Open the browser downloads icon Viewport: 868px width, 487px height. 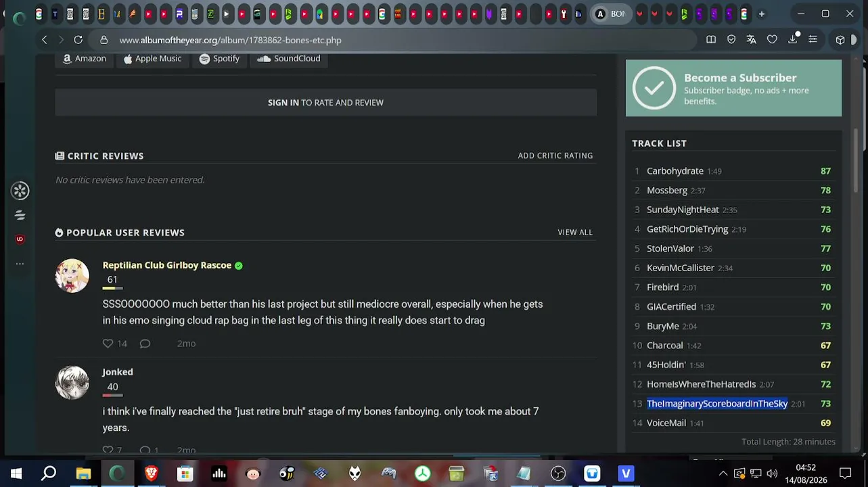[793, 40]
